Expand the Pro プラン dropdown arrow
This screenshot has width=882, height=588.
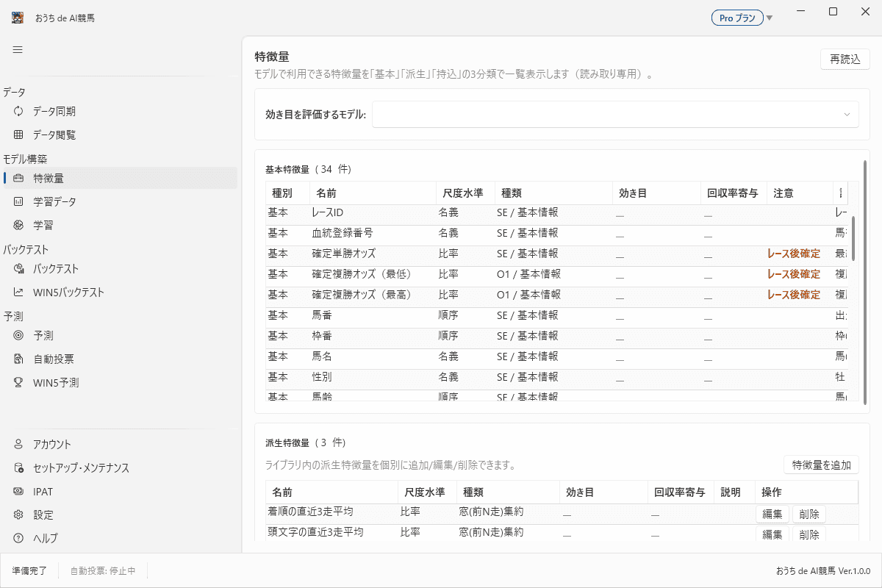tap(770, 18)
